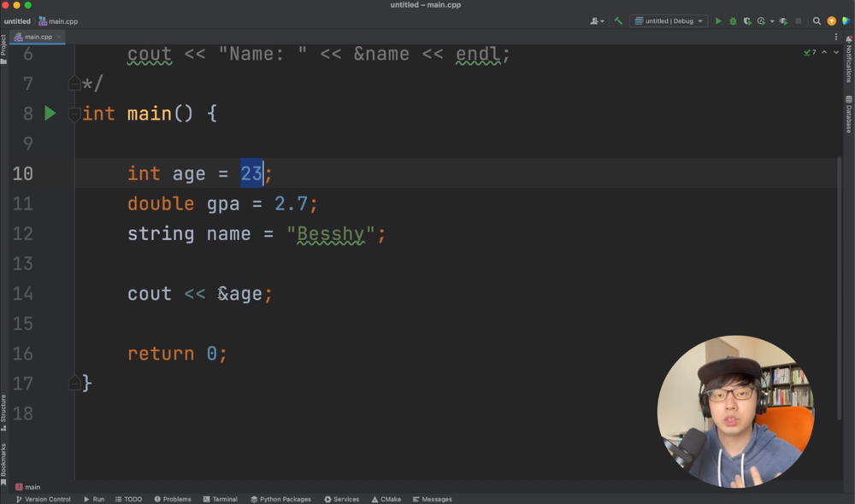Image resolution: width=855 pixels, height=504 pixels.
Task: Click the main.cpp breadcrumb in navigation bar
Action: tap(58, 21)
